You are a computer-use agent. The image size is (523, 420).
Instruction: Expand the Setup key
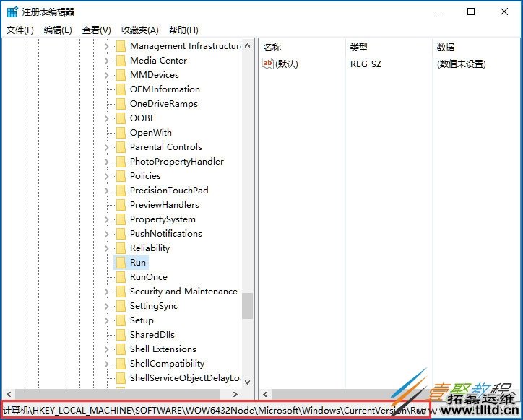click(x=106, y=320)
